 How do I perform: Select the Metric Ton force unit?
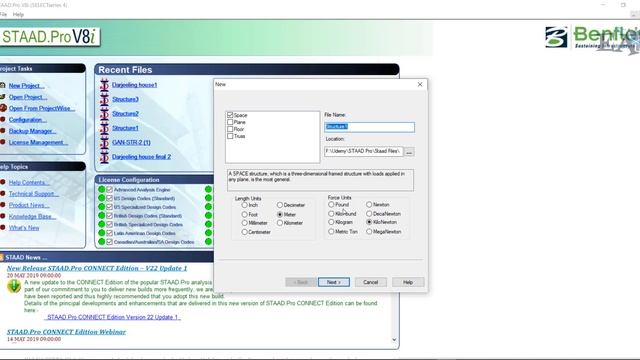(331, 231)
